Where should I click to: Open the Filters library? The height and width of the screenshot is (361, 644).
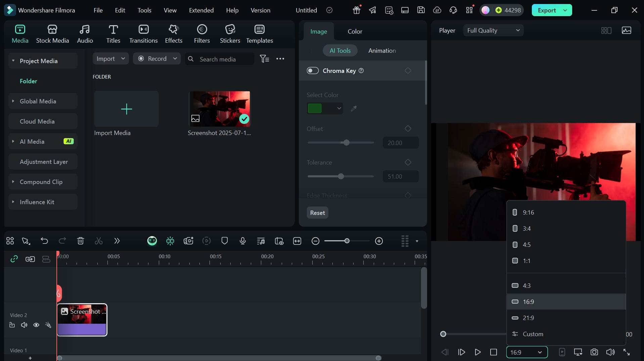pyautogui.click(x=202, y=34)
